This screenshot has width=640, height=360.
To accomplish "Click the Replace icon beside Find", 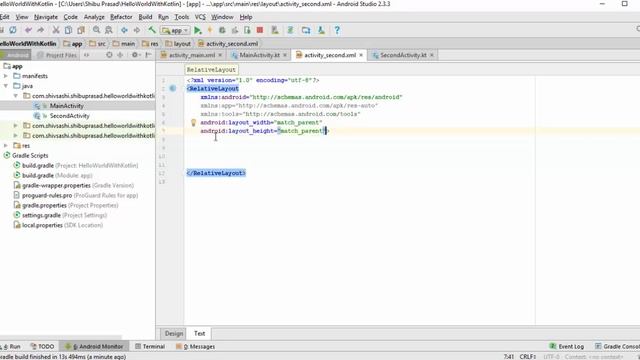I will click(x=109, y=30).
